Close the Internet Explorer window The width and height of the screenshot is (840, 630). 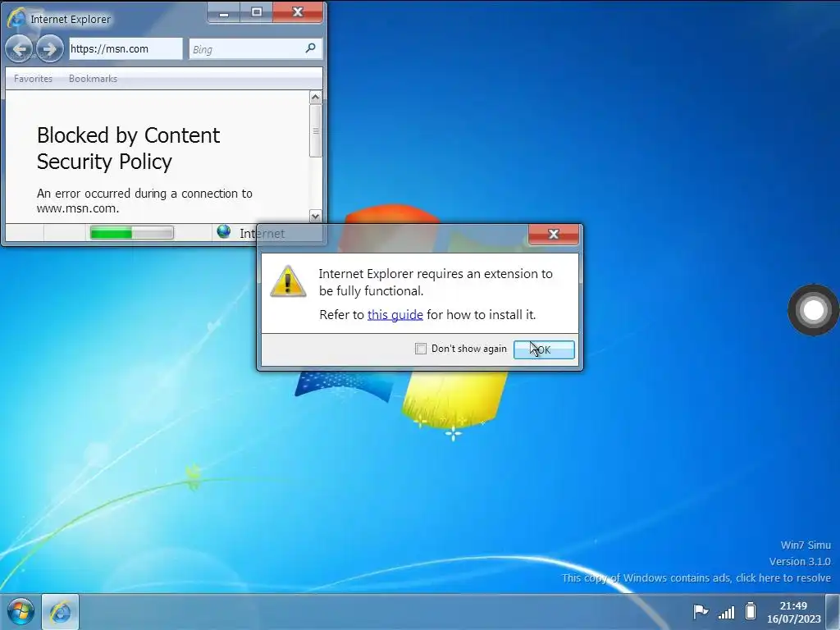tap(298, 12)
